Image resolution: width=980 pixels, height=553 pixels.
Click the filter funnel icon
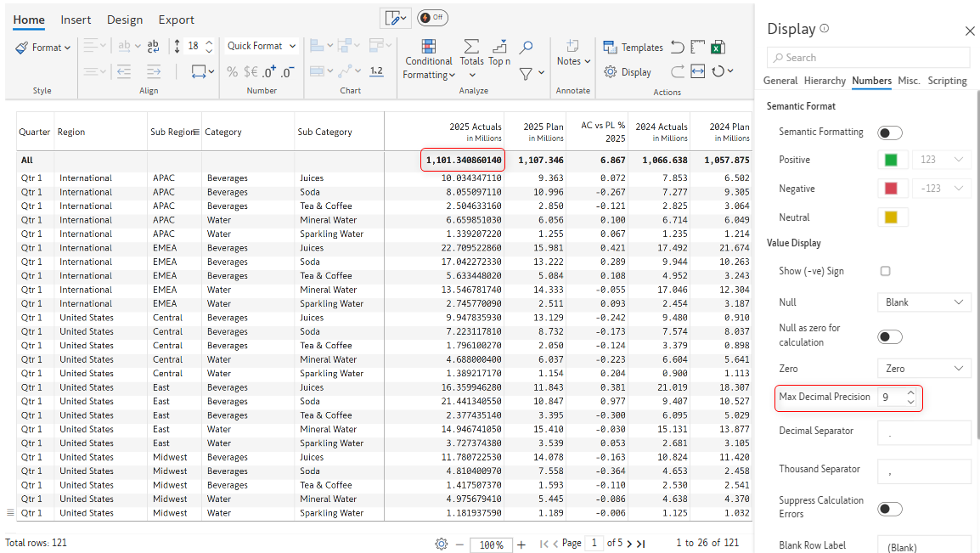coord(526,74)
